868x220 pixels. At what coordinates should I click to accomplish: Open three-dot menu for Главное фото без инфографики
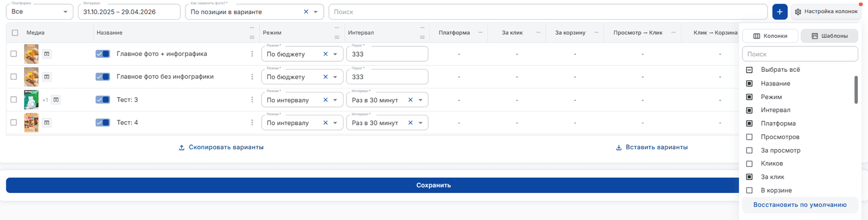[x=252, y=77]
